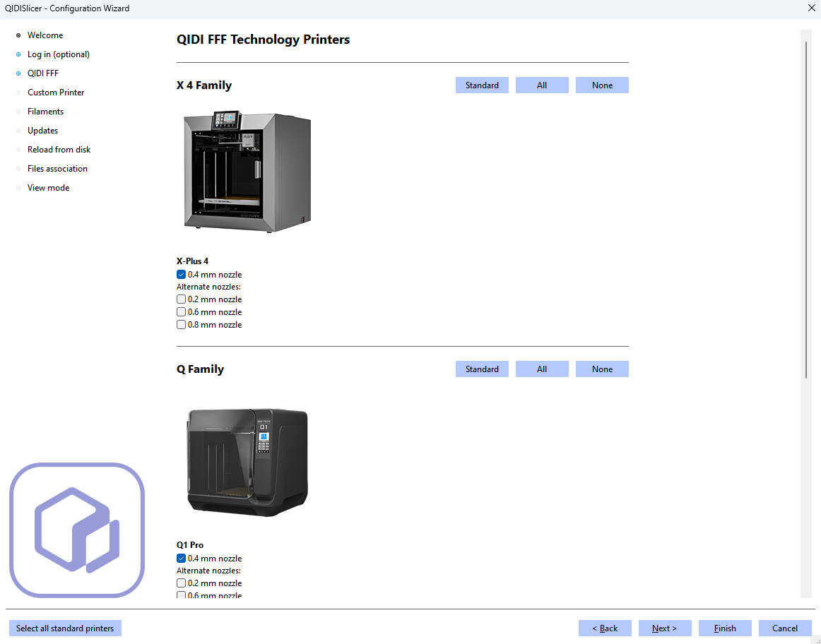Image resolution: width=821 pixels, height=644 pixels.
Task: Open the View mode page
Action: tap(48, 188)
